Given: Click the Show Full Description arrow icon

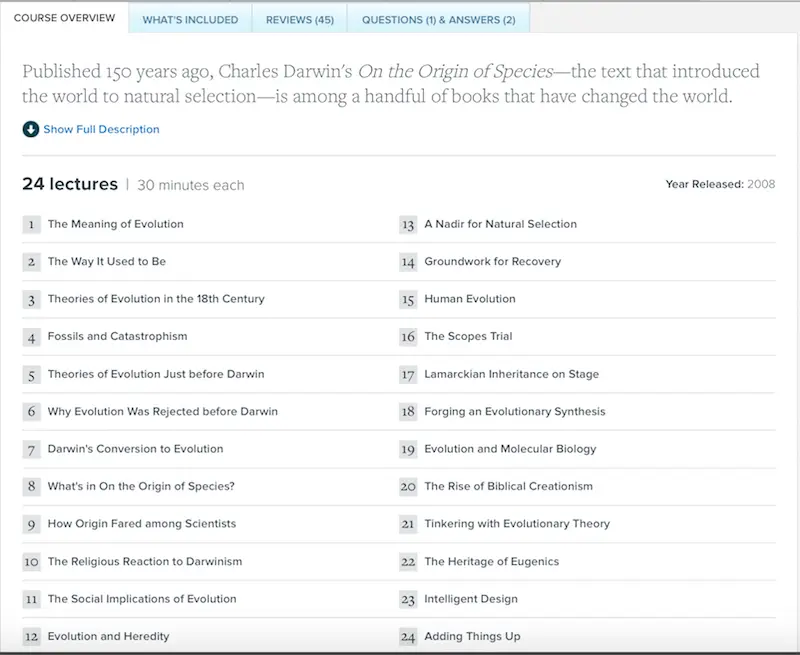Looking at the screenshot, I should point(31,129).
